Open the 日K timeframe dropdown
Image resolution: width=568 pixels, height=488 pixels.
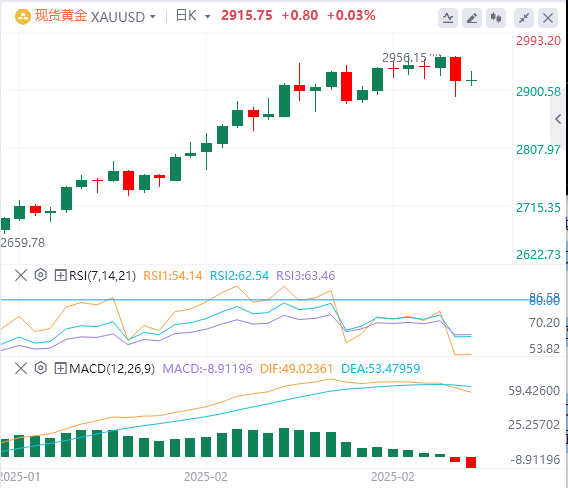208,17
